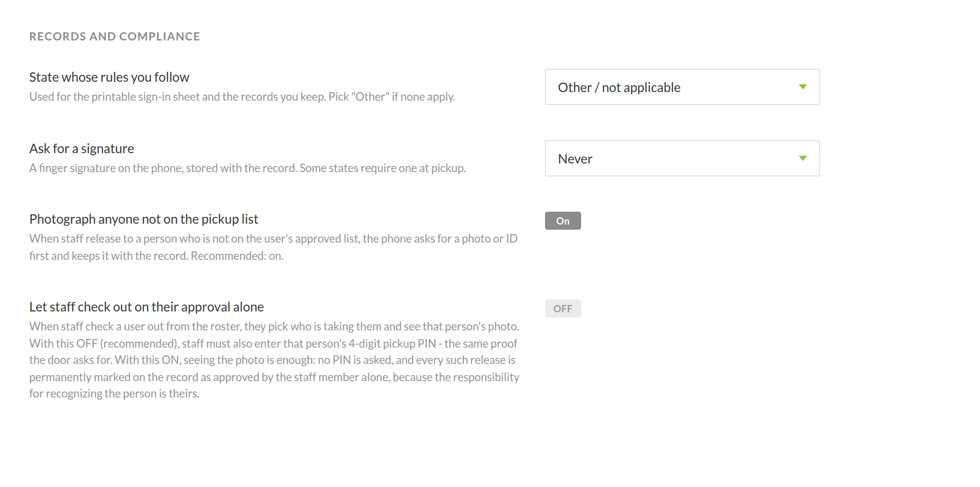Image resolution: width=980 pixels, height=487 pixels.
Task: Enable 'Let staff check out on their approval alone'
Action: pos(563,308)
